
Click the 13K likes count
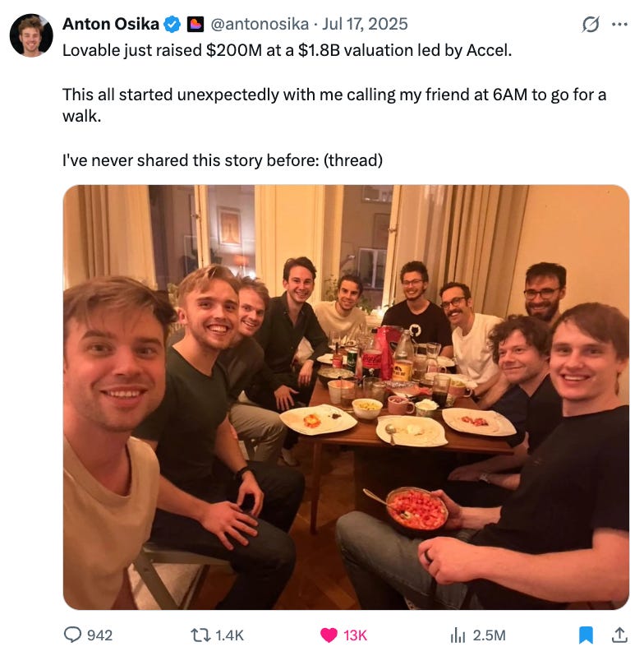[x=355, y=635]
